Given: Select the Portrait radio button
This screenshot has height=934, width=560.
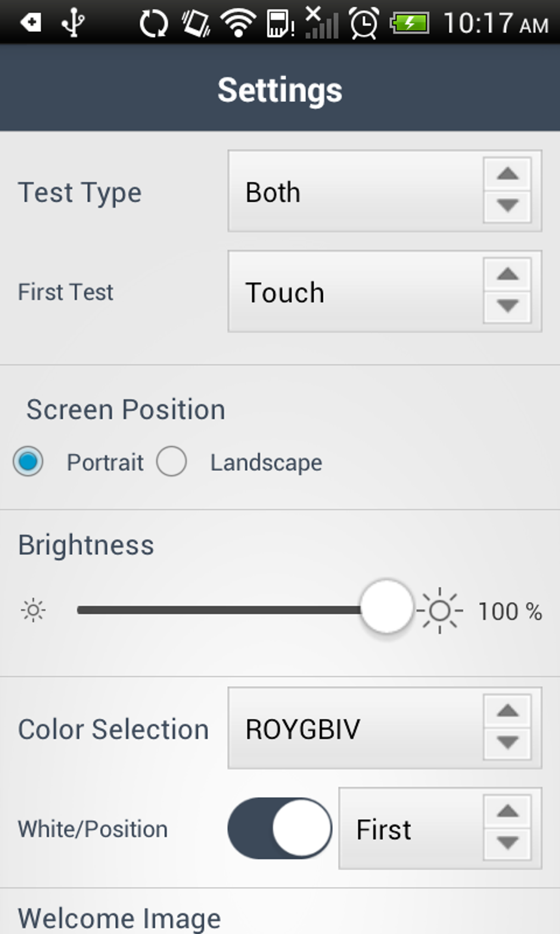Looking at the screenshot, I should click(x=29, y=462).
